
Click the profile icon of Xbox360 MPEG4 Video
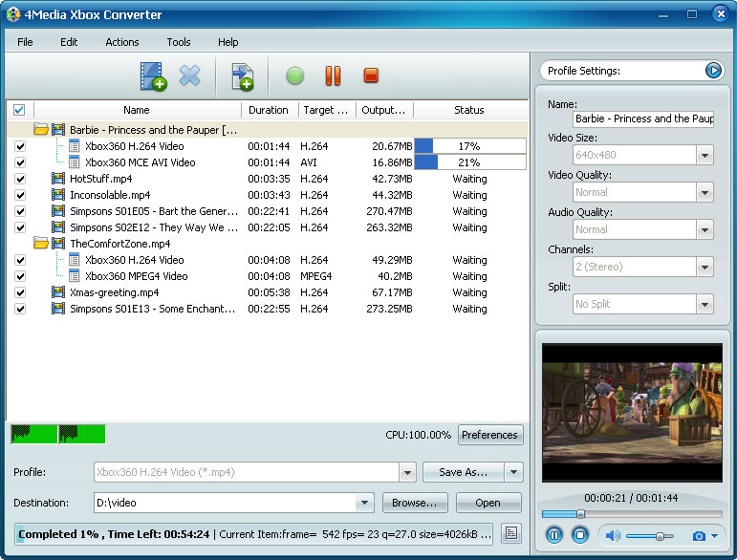click(x=74, y=276)
